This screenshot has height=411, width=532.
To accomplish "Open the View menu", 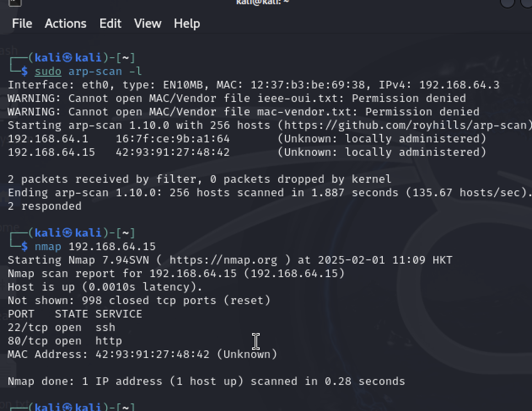I will [148, 24].
